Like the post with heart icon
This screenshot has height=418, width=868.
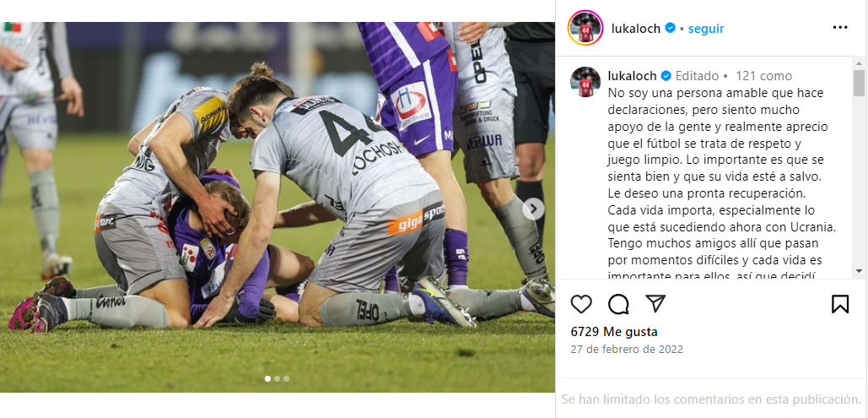581,304
